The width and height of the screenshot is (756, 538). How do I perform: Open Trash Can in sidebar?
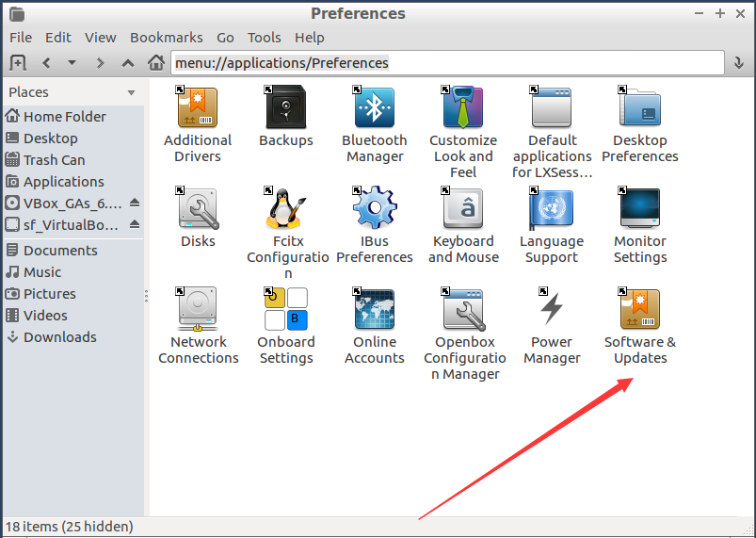pos(73,160)
